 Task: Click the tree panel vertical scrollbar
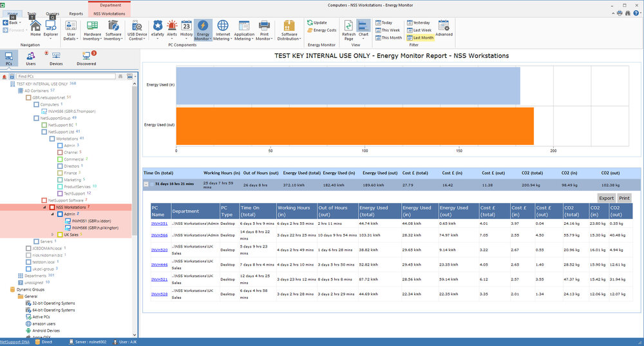coord(135,160)
